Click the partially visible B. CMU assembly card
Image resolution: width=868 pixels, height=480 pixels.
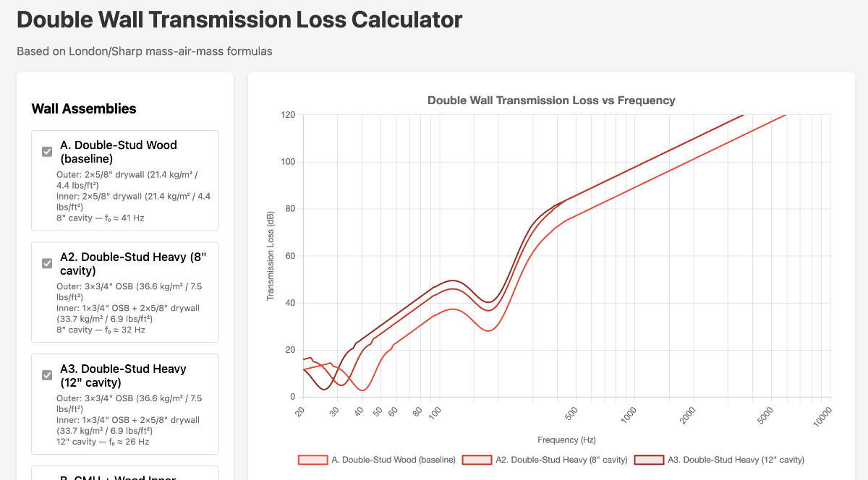(x=124, y=473)
